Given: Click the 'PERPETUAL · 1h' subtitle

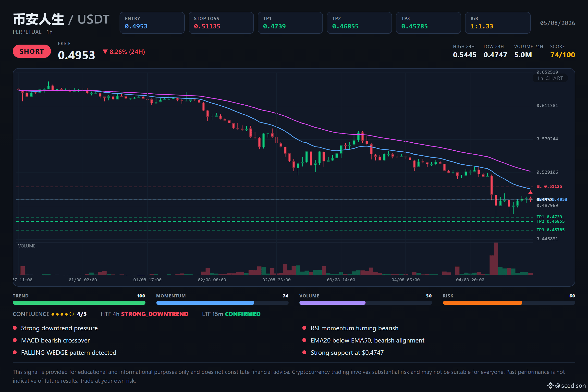Looking at the screenshot, I should [x=33, y=32].
